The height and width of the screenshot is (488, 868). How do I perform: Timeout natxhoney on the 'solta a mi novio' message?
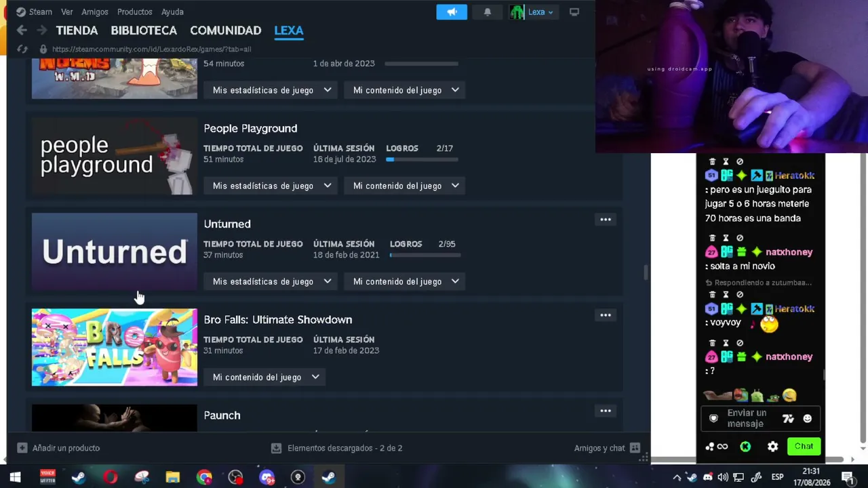726,238
